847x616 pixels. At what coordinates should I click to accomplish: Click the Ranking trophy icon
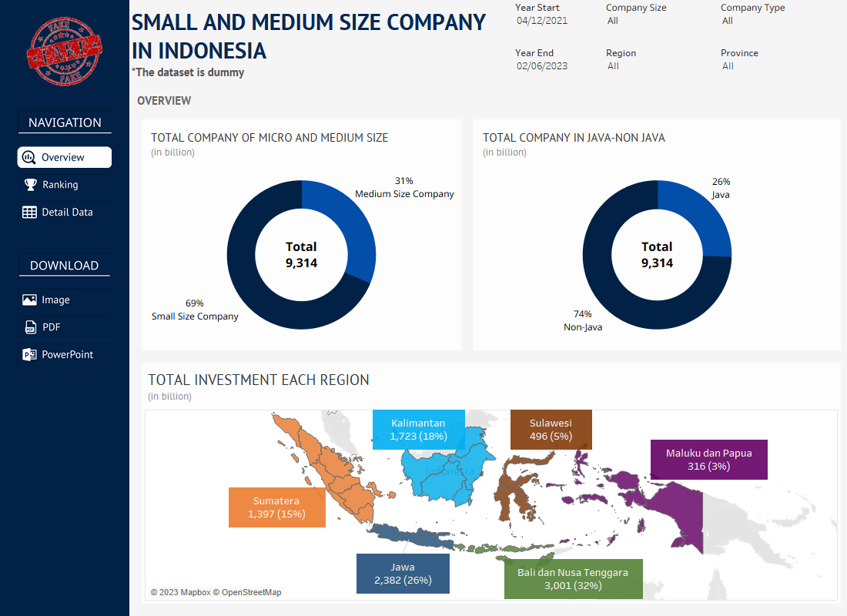pos(30,185)
